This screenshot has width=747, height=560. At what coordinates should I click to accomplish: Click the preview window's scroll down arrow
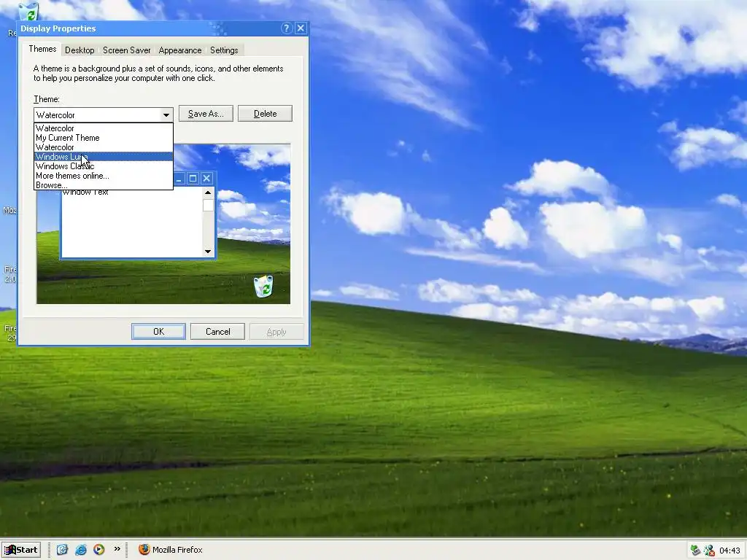tap(208, 251)
